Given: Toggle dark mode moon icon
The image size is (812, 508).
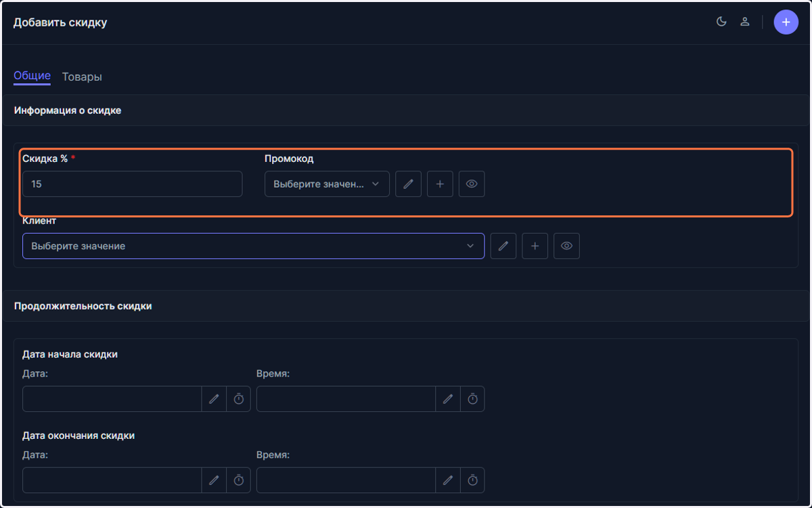Looking at the screenshot, I should (721, 22).
